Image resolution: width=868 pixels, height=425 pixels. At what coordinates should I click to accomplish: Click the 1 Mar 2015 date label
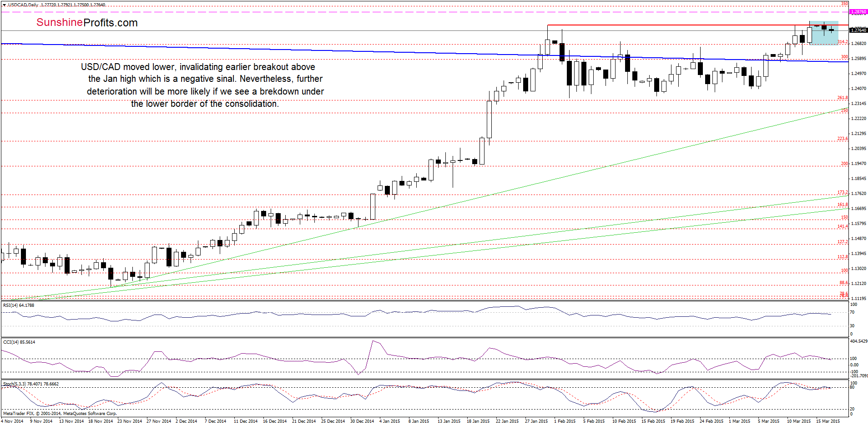click(x=739, y=421)
